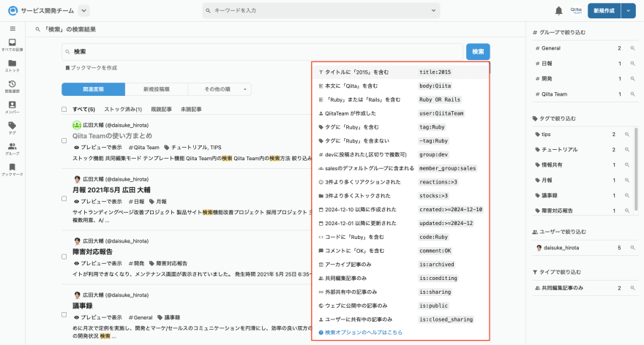Choose title:2015 search option
This screenshot has height=345, width=644.
(400, 72)
